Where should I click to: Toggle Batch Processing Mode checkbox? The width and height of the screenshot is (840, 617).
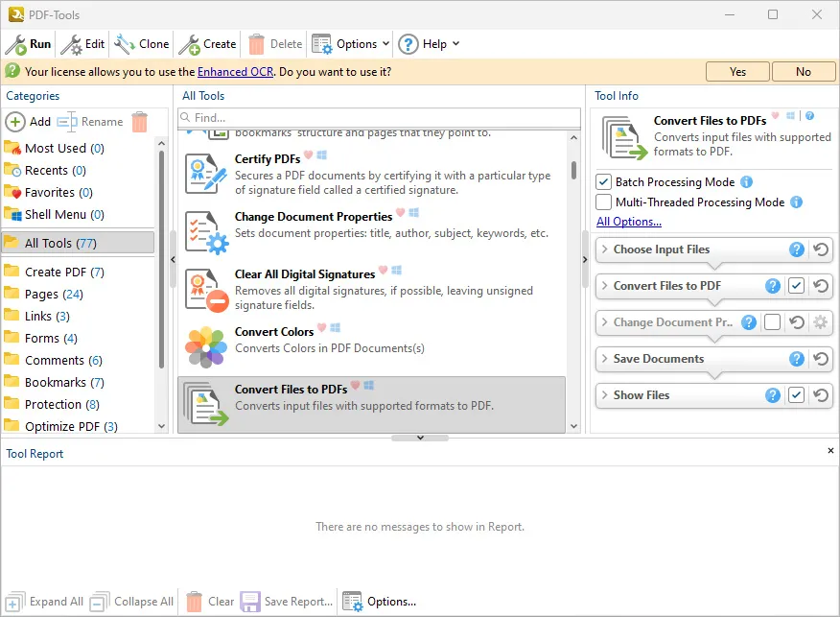tap(603, 182)
